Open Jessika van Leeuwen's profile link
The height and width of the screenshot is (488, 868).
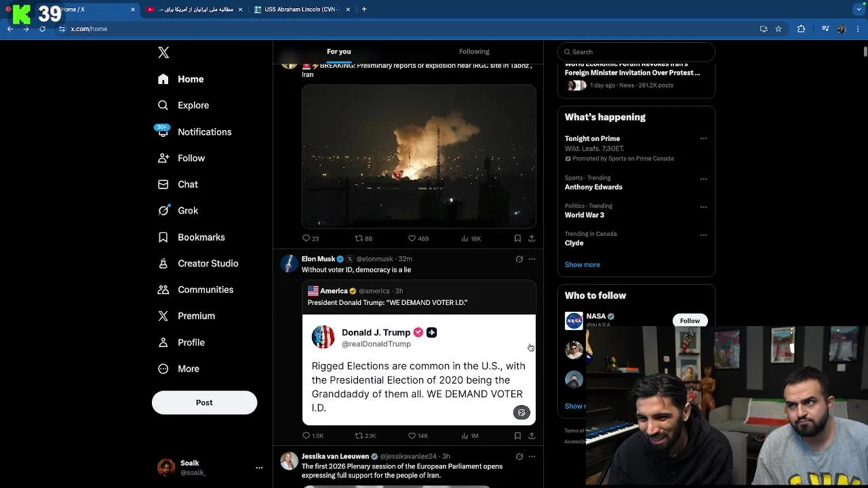(335, 457)
